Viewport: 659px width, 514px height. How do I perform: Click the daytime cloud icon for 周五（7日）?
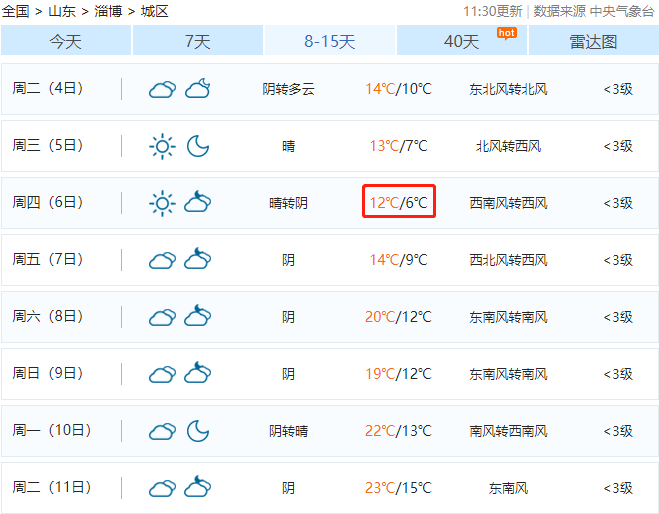tap(162, 261)
